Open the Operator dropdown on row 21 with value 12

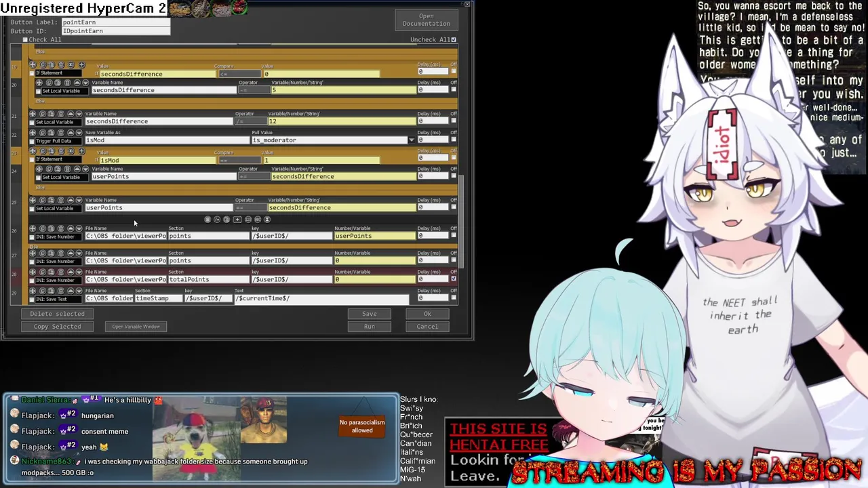point(250,121)
